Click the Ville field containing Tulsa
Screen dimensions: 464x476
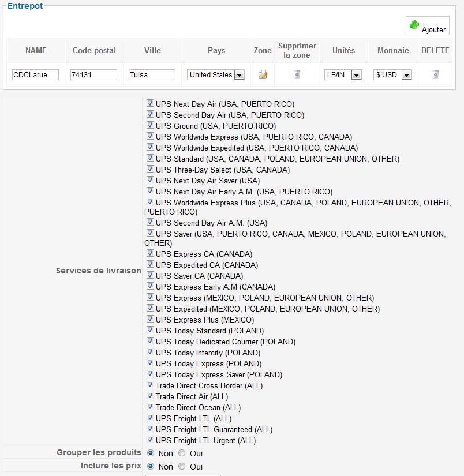click(x=152, y=74)
